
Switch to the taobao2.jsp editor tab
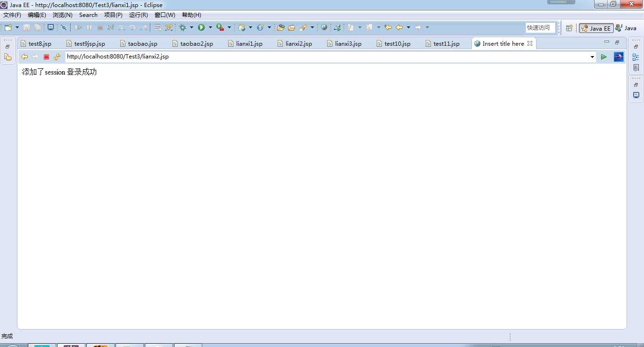point(192,43)
